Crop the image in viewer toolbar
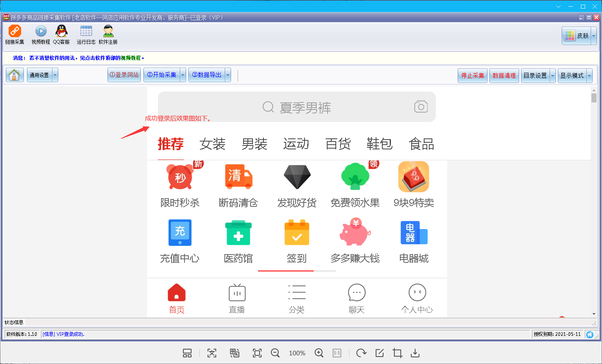 pos(398,353)
